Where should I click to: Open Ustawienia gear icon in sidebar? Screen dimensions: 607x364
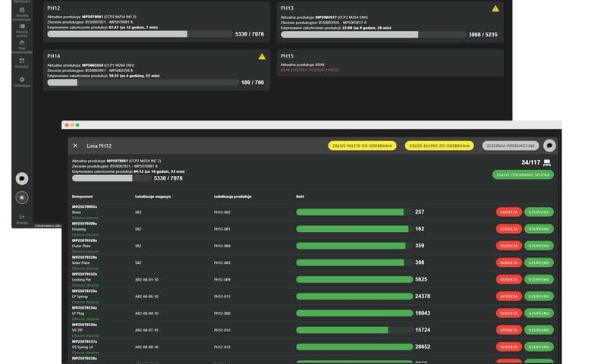coord(21,81)
